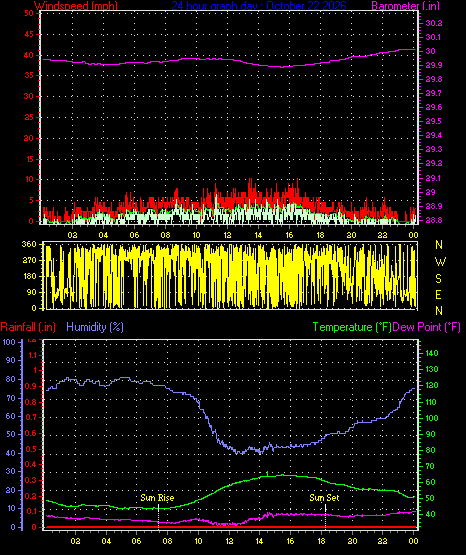466x555 pixels.
Task: Click the 28.8 value on barometer axis
Action: point(434,220)
